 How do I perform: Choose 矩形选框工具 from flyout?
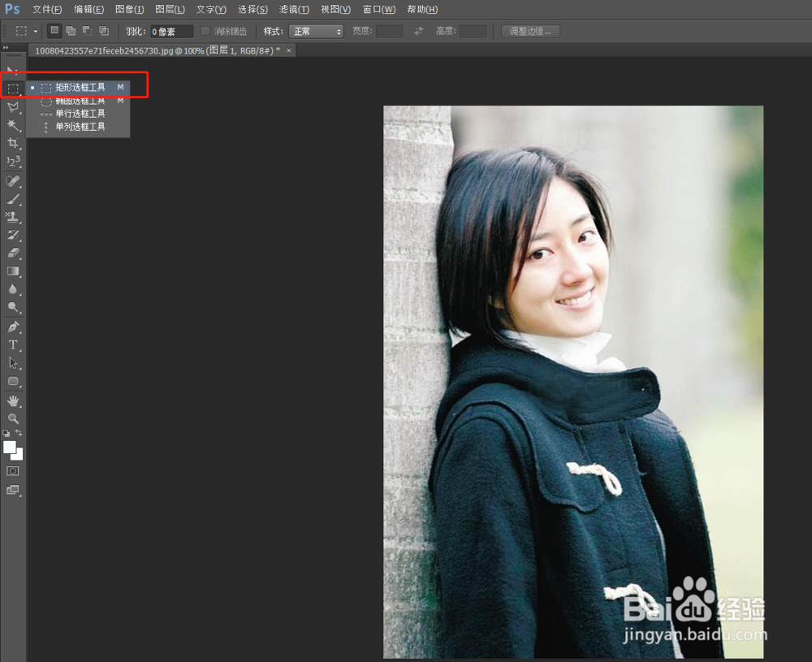coord(78,88)
